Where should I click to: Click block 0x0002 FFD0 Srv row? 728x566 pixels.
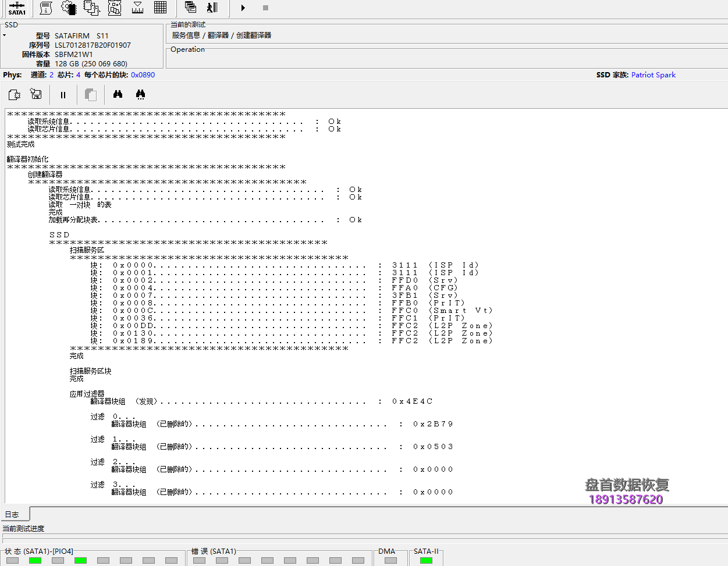coord(275,280)
